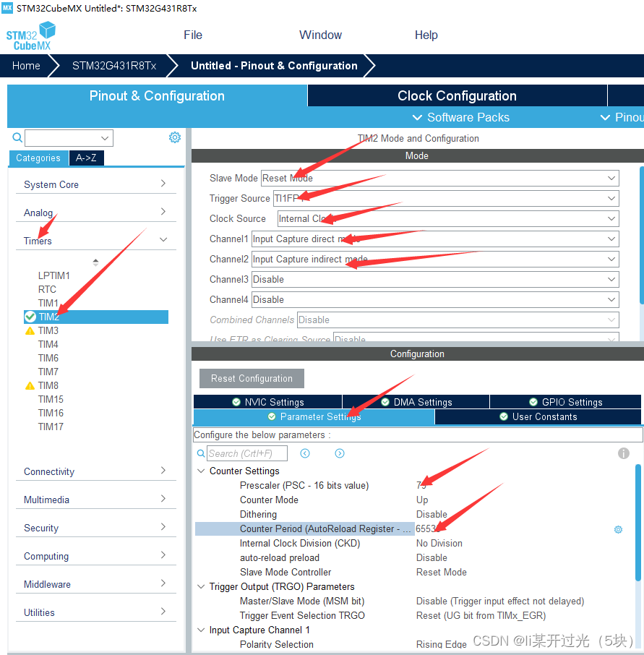
Task: Open the Help menu
Action: (x=426, y=35)
